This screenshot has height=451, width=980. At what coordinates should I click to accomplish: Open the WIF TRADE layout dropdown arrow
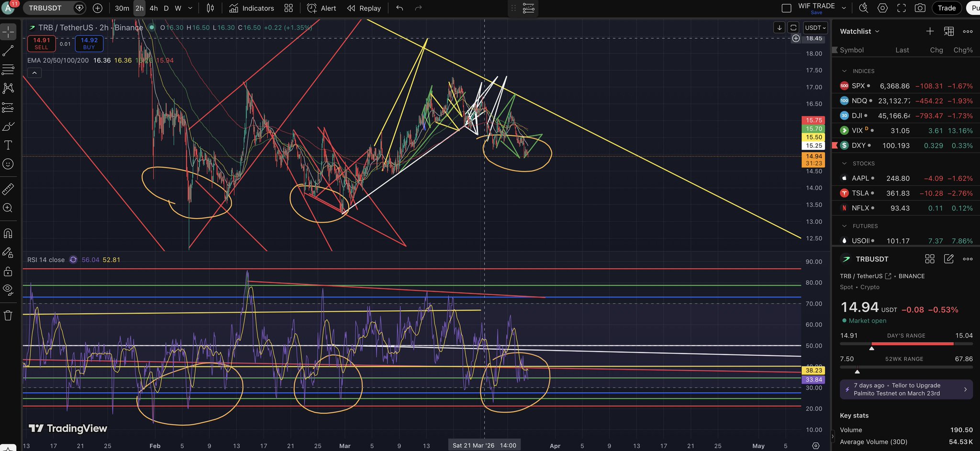844,8
